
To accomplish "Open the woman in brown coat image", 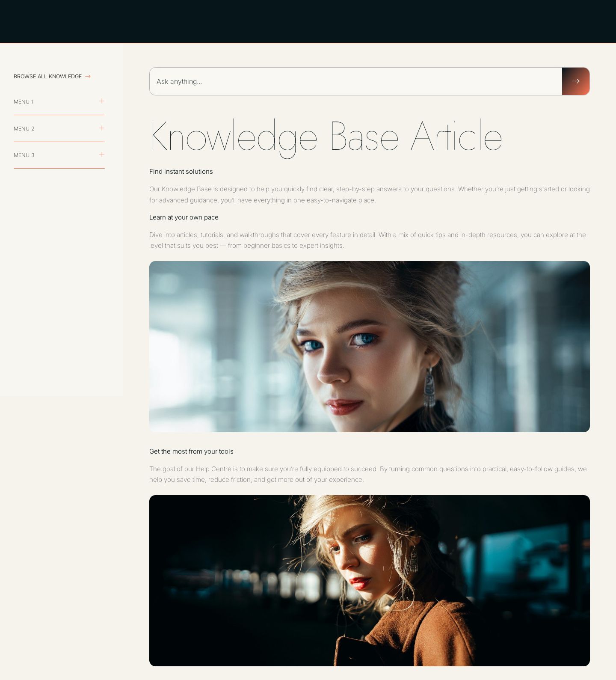I will pos(369,580).
